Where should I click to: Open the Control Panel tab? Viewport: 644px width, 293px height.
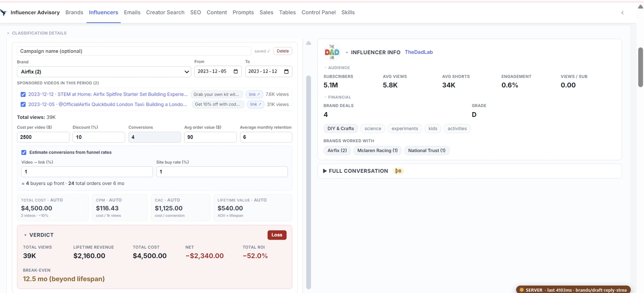(x=318, y=12)
